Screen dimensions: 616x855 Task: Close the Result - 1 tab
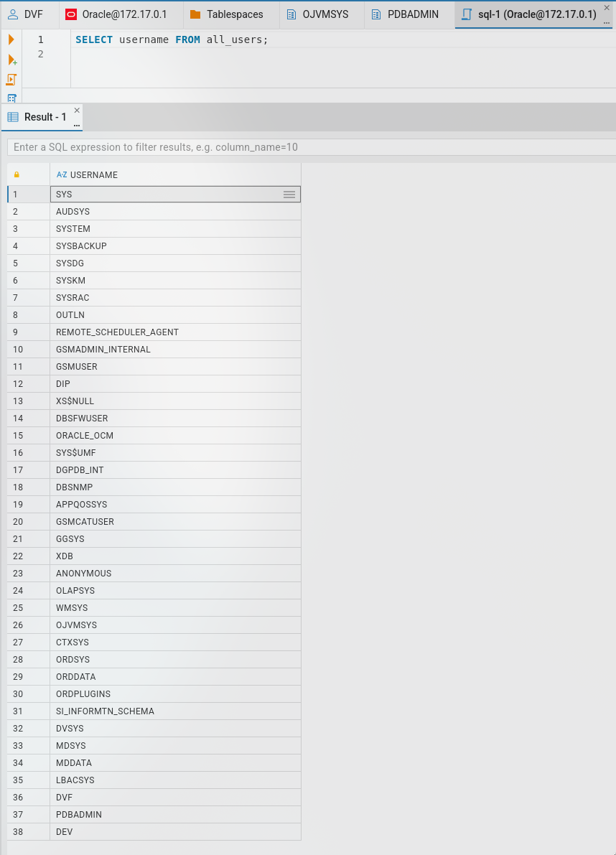pos(77,110)
